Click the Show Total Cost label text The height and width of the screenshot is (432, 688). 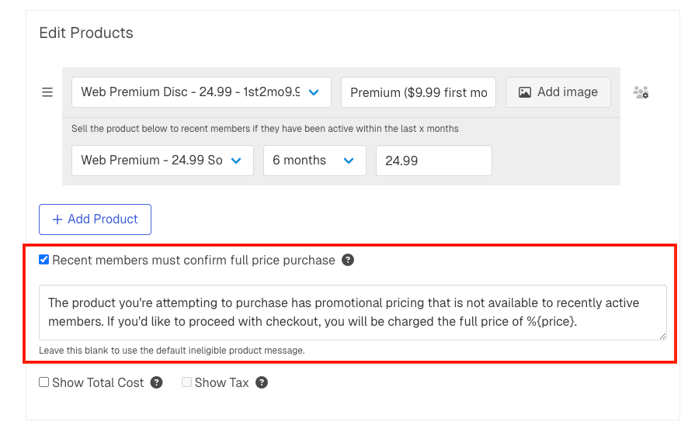pyautogui.click(x=98, y=383)
